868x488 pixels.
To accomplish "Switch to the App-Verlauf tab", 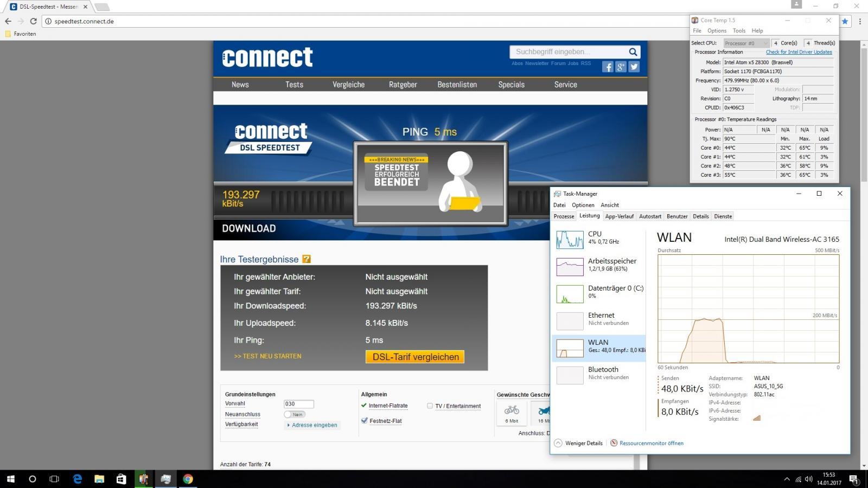I will pos(620,216).
